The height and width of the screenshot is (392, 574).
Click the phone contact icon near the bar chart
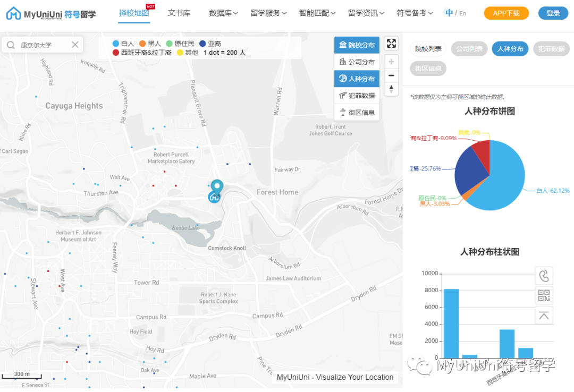coord(544,276)
